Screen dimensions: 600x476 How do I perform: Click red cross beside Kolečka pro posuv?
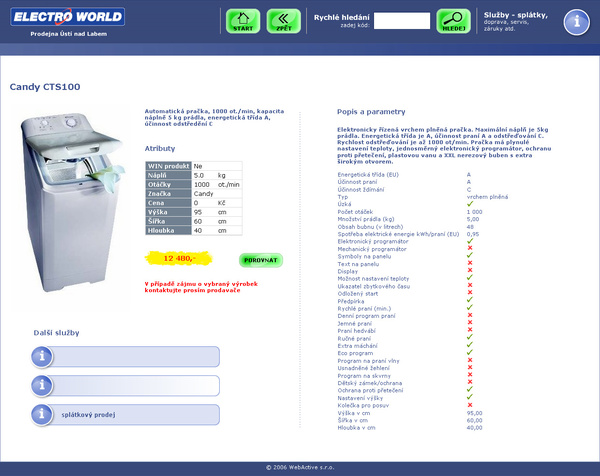[x=470, y=405]
